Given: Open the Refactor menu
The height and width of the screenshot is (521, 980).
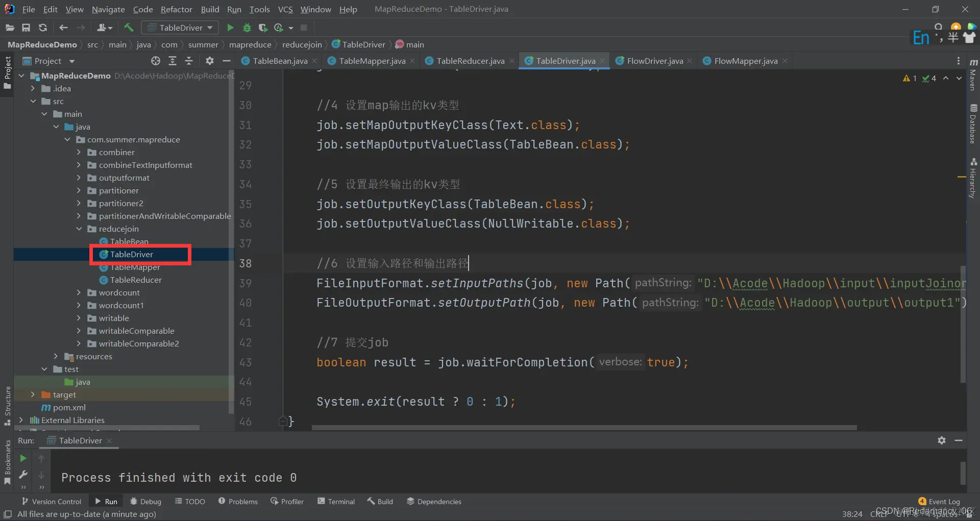Looking at the screenshot, I should (x=176, y=9).
